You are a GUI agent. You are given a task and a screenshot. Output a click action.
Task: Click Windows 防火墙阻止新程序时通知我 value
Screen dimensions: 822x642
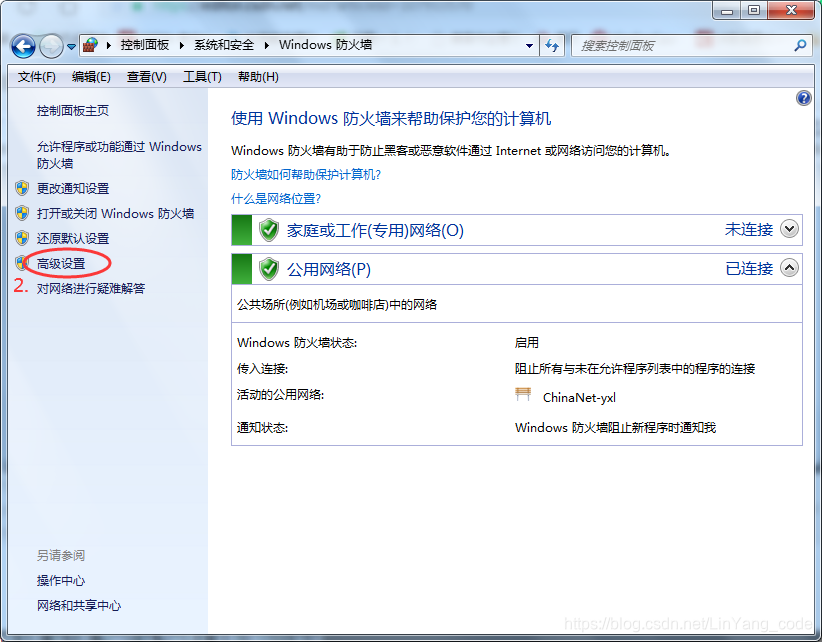pyautogui.click(x=615, y=428)
